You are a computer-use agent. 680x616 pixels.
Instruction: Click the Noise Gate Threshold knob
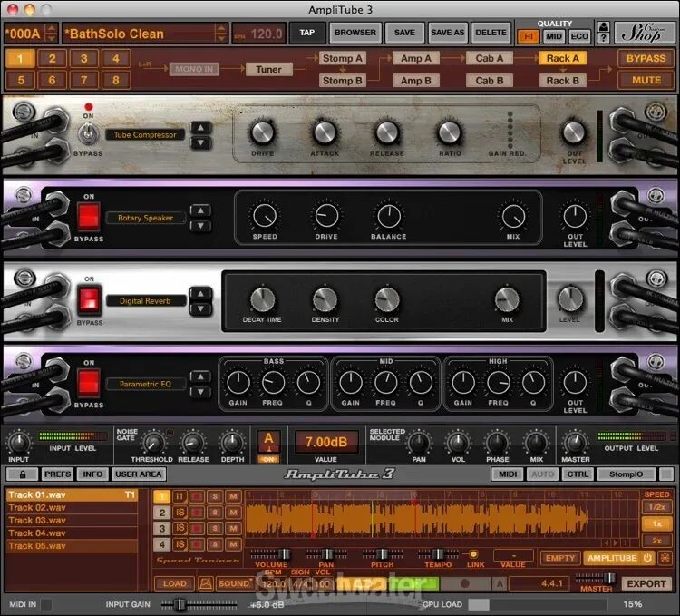(153, 442)
